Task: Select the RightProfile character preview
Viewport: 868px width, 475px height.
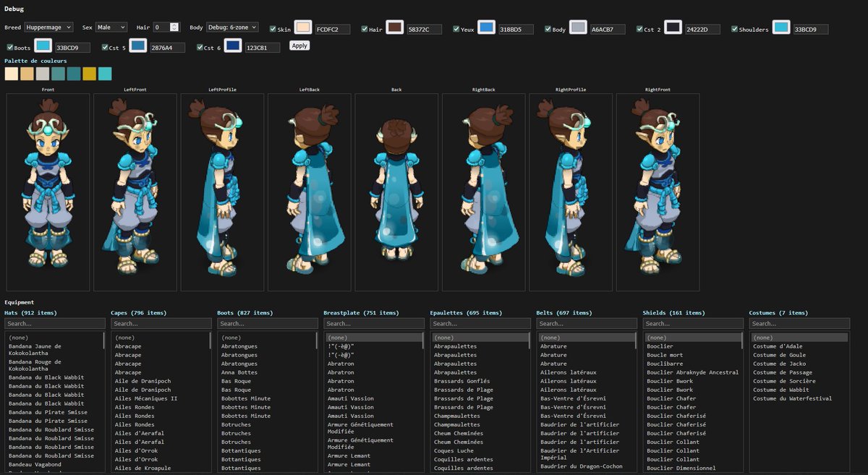Action: pos(571,192)
